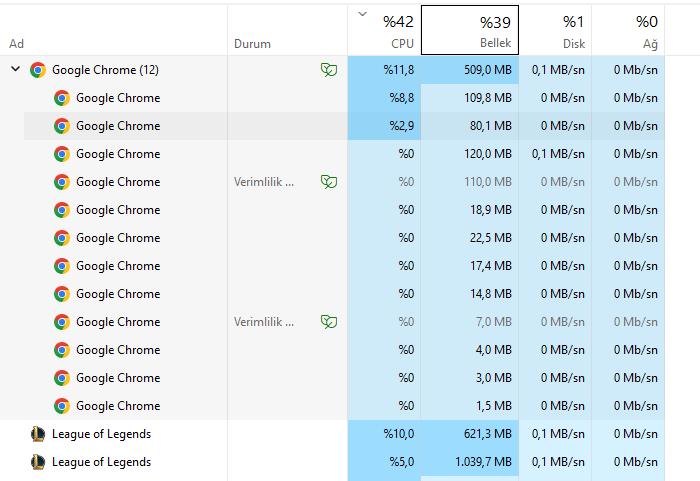Click the League of Legends icon using 621,3 MB

click(x=38, y=434)
